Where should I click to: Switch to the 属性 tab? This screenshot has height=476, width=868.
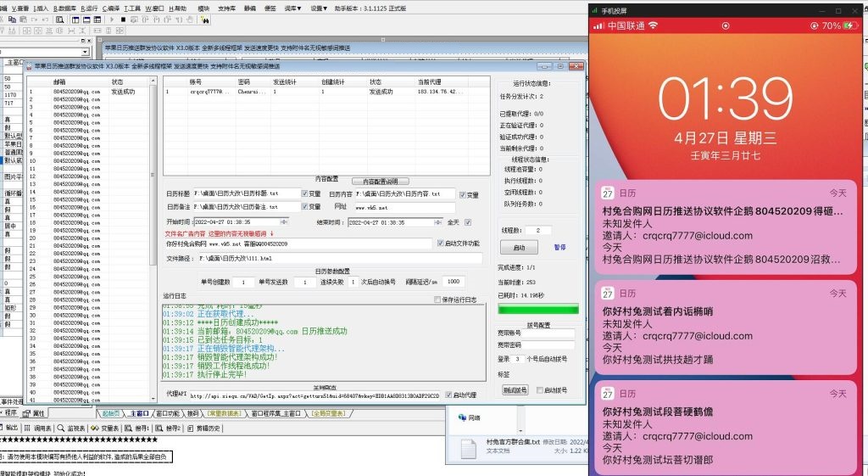point(37,413)
